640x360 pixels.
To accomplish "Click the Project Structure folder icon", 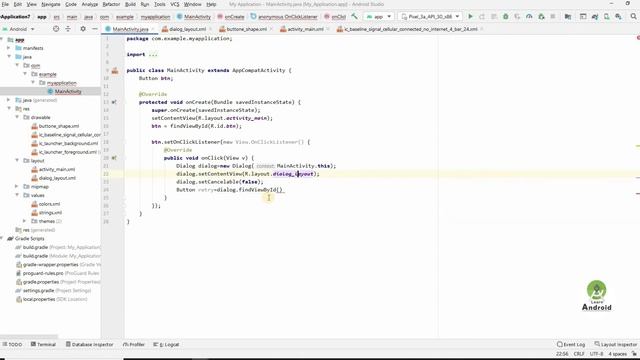I will [x=568, y=17].
